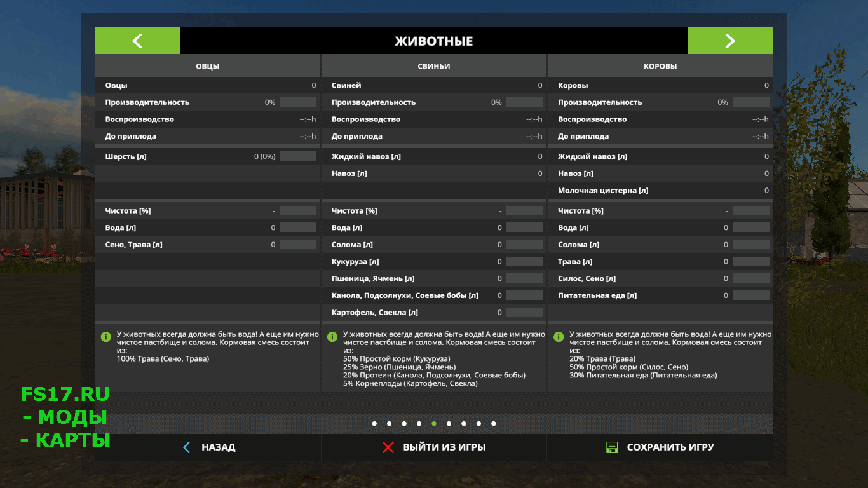Select the fourth page indicator dot

pyautogui.click(x=419, y=423)
